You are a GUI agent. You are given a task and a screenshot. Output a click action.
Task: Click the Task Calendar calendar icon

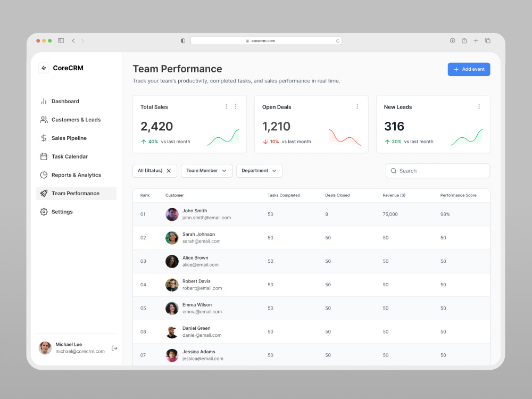[x=44, y=156]
